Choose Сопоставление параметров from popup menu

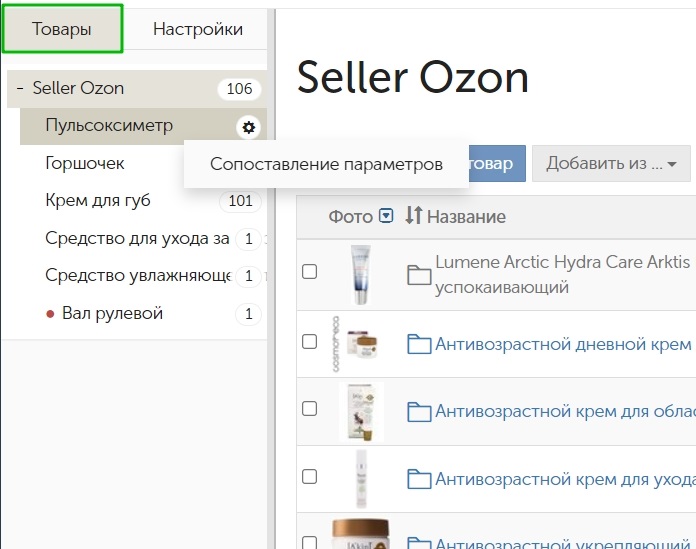point(326,164)
